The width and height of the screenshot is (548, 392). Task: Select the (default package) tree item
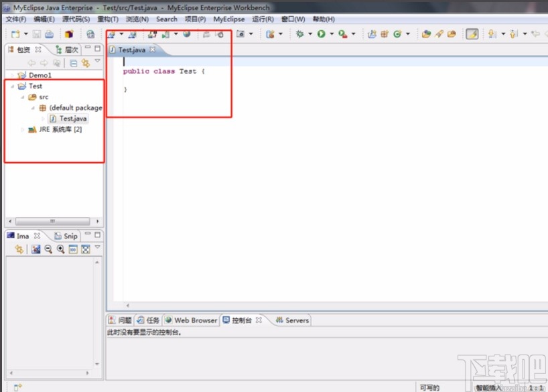point(70,108)
